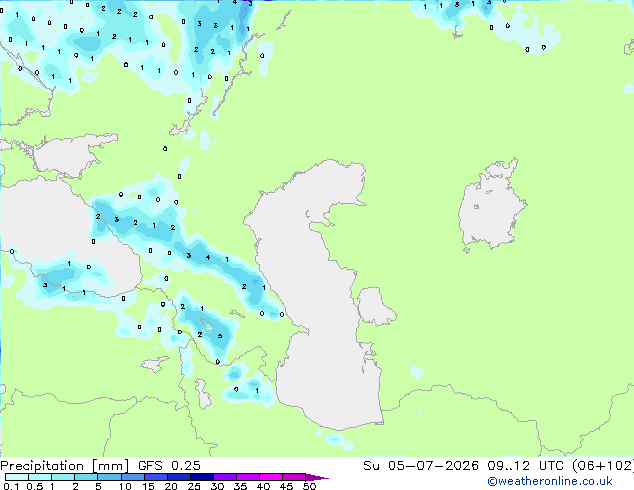Click the legend value label '35'
The image size is (634, 490).
point(241,486)
